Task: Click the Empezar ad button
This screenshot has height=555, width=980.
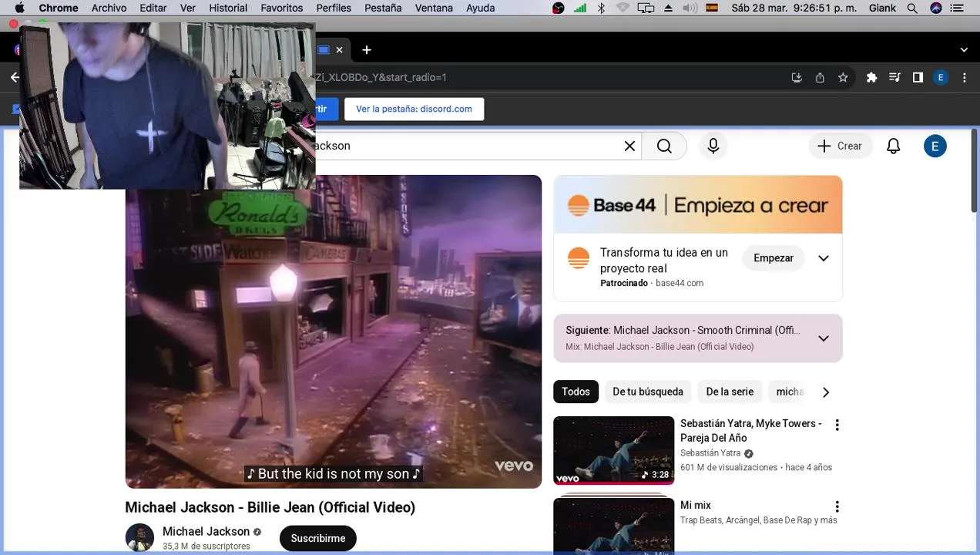Action: click(774, 258)
